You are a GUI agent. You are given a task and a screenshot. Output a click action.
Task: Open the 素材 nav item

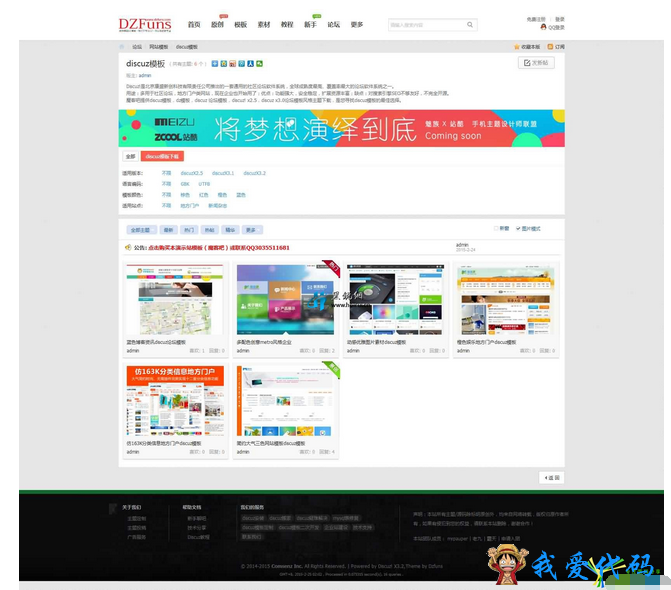pos(264,25)
